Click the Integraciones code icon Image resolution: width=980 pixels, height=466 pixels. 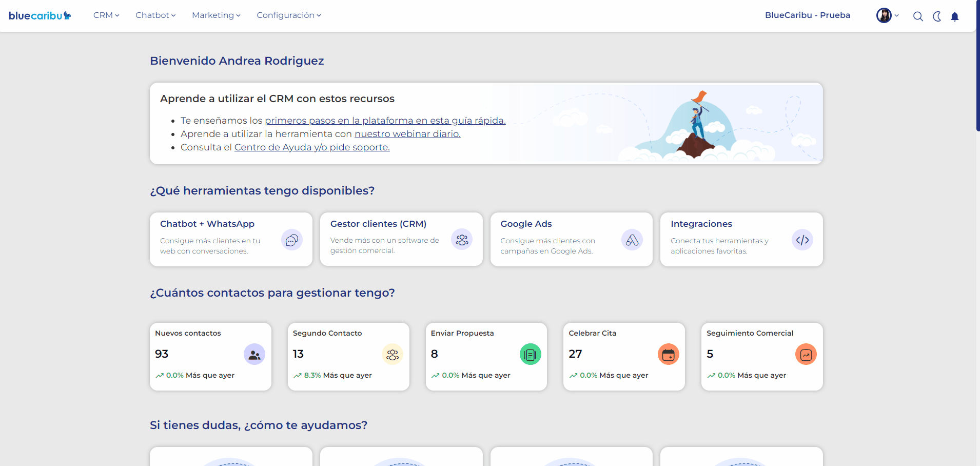802,240
